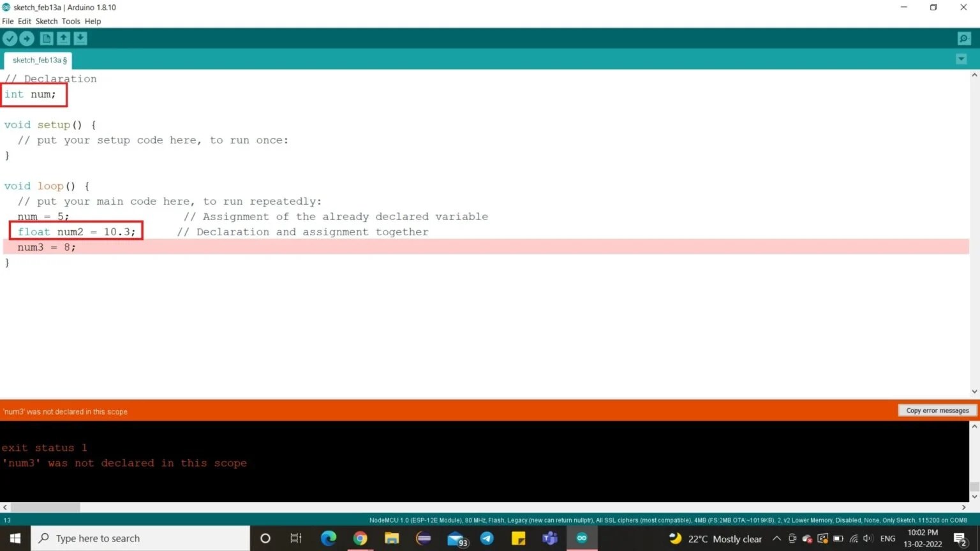Open the Sketch menu

[46, 21]
